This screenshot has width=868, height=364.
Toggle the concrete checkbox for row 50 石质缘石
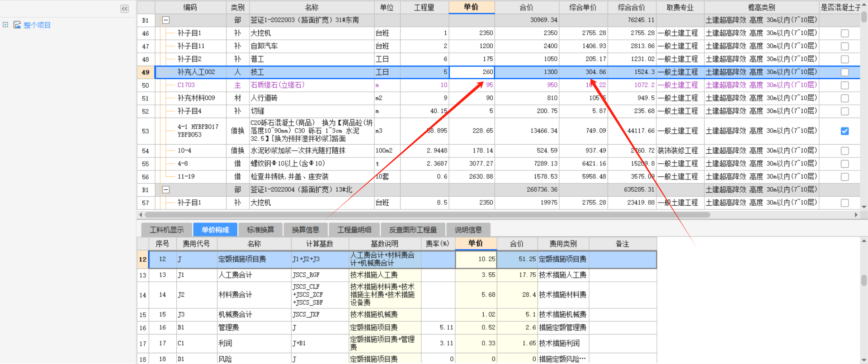pyautogui.click(x=844, y=85)
